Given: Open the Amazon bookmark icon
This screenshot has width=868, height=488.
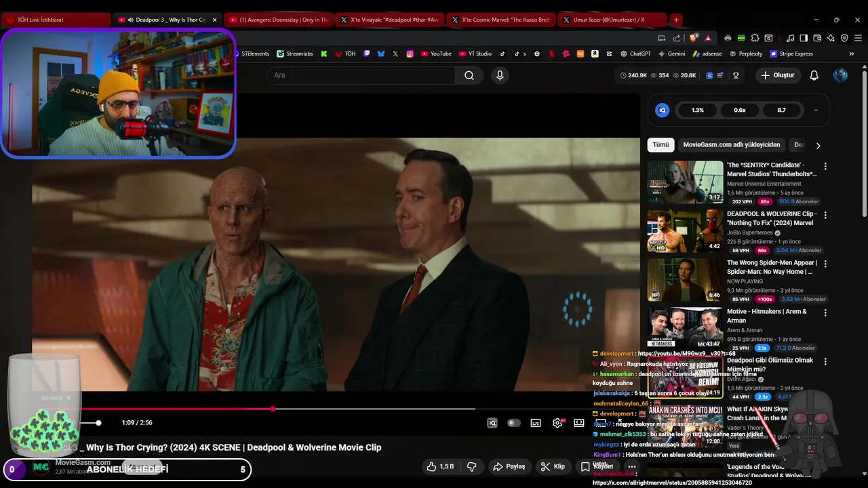Looking at the screenshot, I should coord(595,54).
